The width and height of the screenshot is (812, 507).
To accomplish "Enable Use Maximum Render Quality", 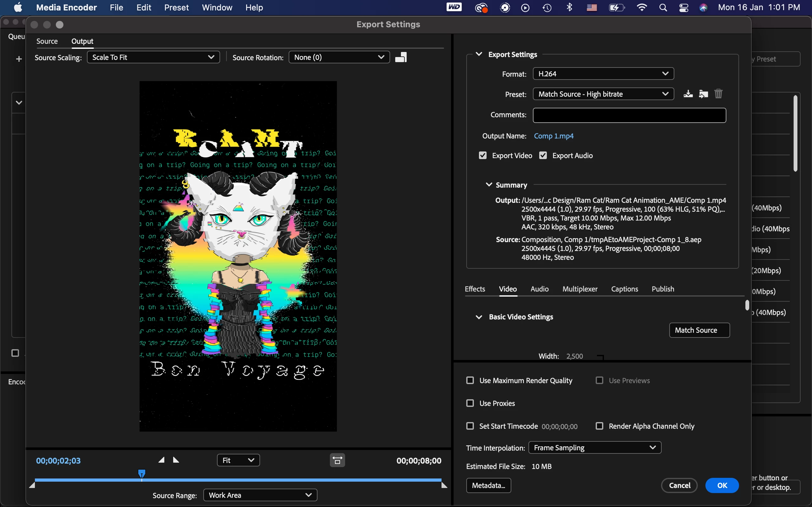I will click(470, 381).
